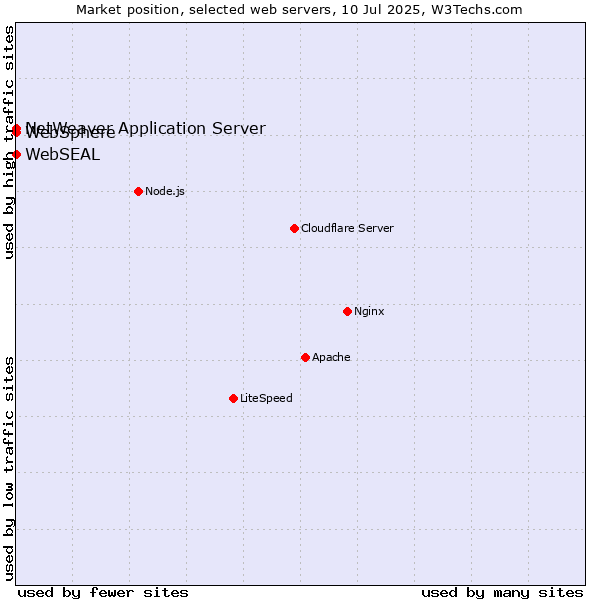
Task: Click 'used by many sites' axis label
Action: pos(502,593)
